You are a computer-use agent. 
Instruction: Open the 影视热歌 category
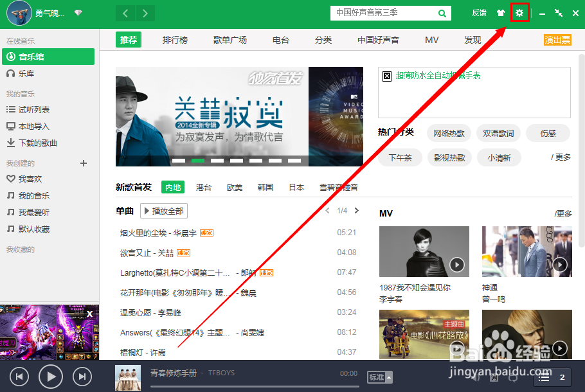(x=449, y=157)
